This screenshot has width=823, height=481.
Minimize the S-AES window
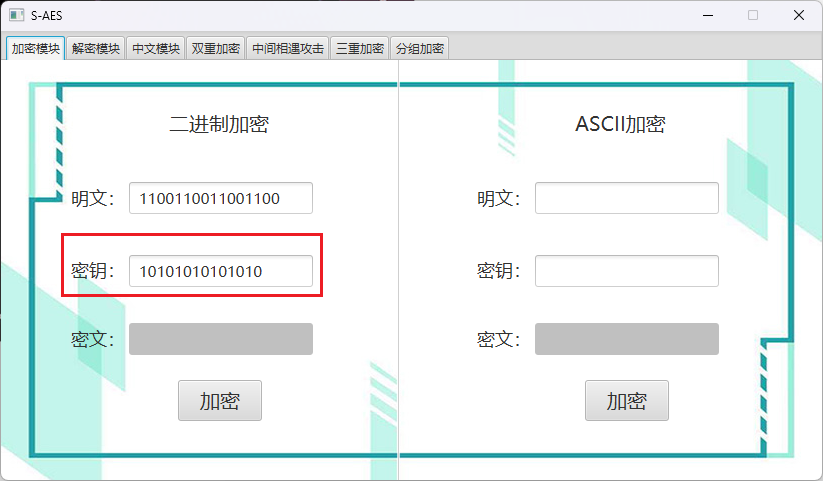click(708, 15)
